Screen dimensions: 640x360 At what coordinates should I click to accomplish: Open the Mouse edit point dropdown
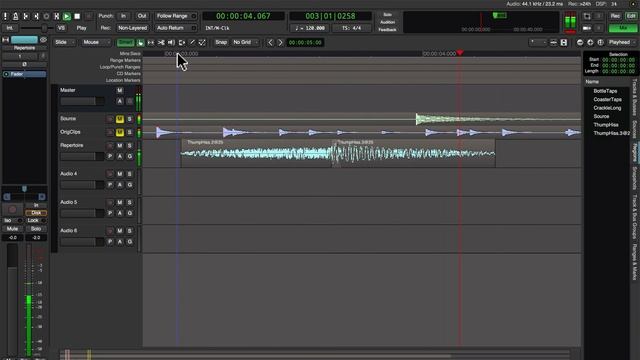click(x=96, y=42)
